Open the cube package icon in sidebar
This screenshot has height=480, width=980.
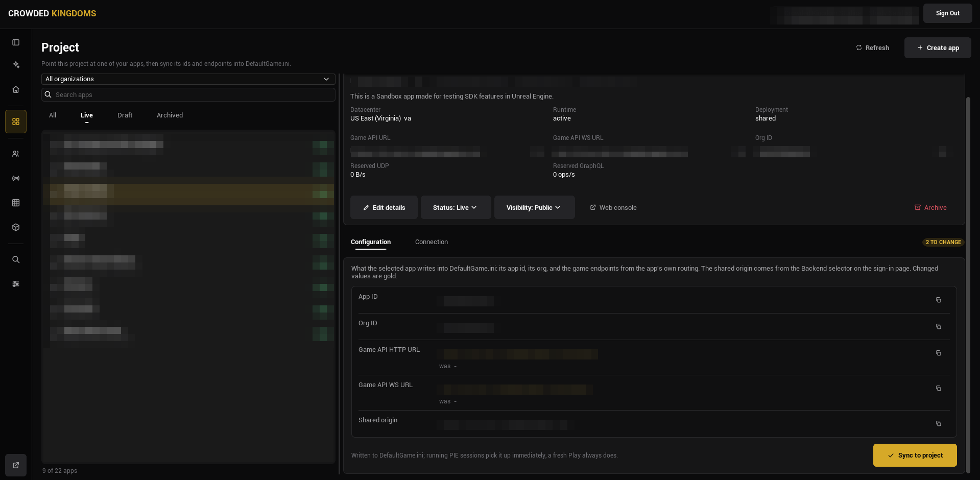[16, 227]
